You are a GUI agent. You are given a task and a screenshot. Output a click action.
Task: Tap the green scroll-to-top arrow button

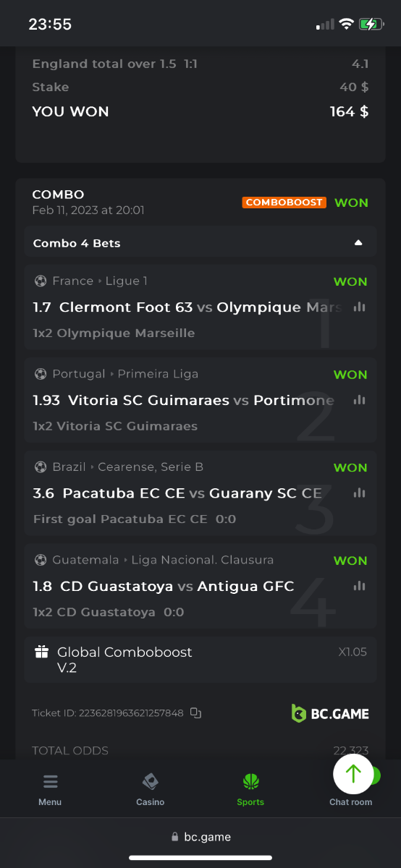coord(353,773)
